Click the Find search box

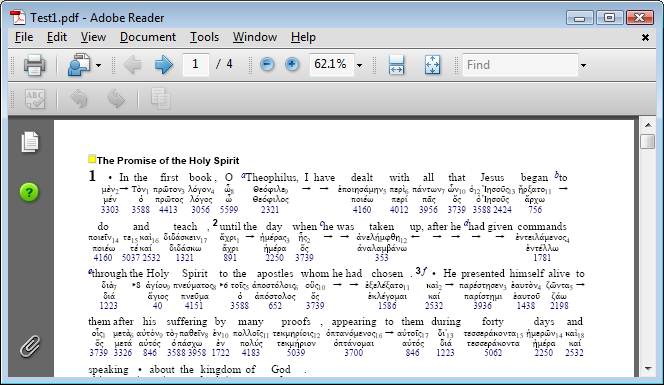(520, 65)
